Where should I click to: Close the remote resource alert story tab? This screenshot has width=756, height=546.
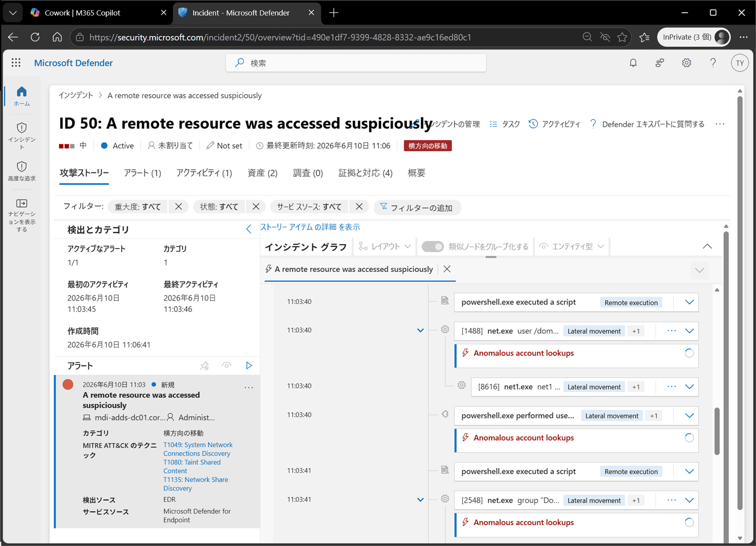pyautogui.click(x=447, y=269)
